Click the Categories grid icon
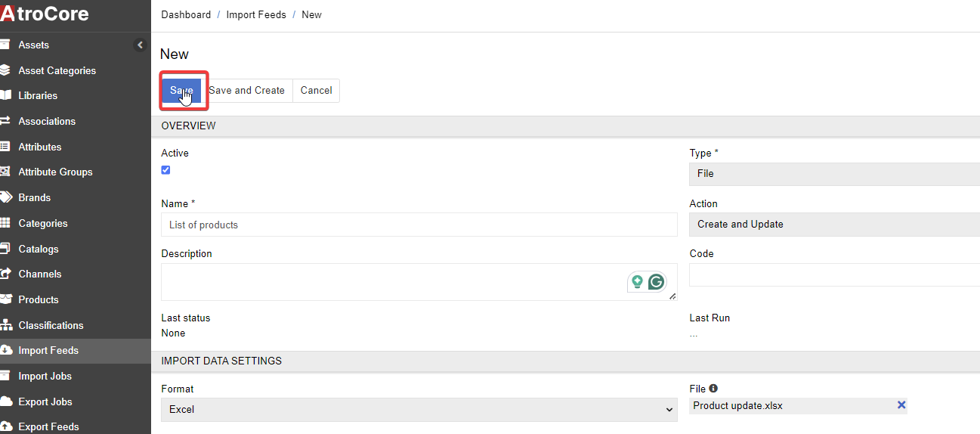The height and width of the screenshot is (434, 980). [5, 223]
